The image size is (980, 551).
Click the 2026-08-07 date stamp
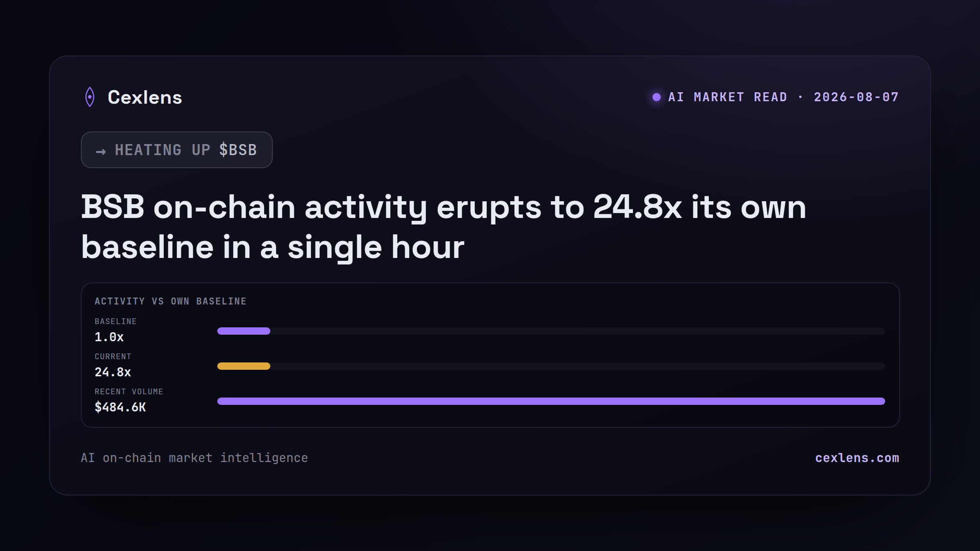click(856, 97)
